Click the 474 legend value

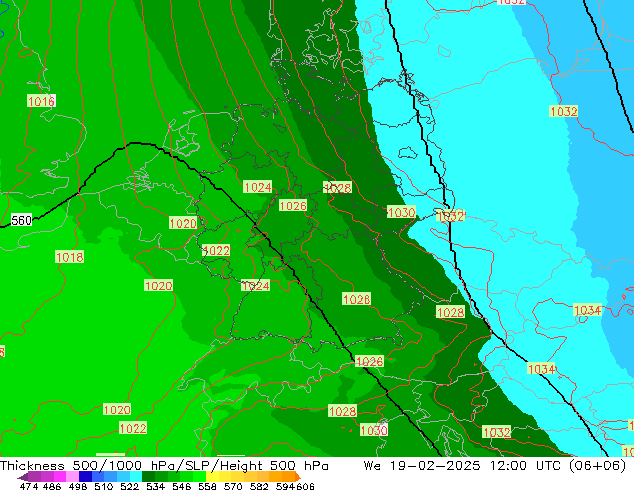(x=29, y=486)
